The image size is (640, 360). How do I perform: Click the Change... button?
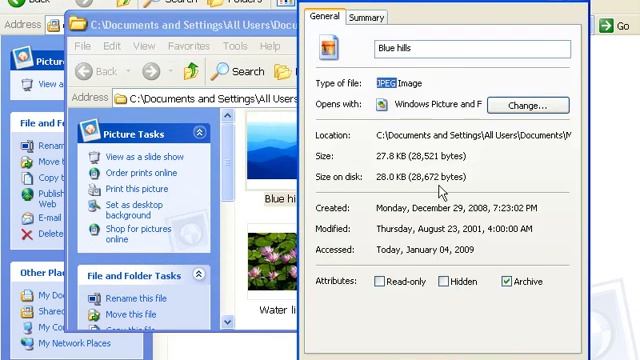point(528,105)
